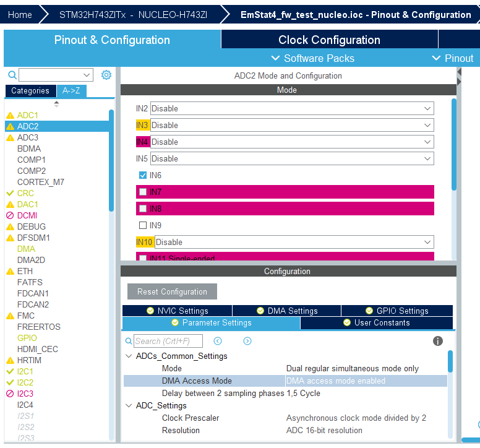Expand the Software Packs menu

coord(313,58)
